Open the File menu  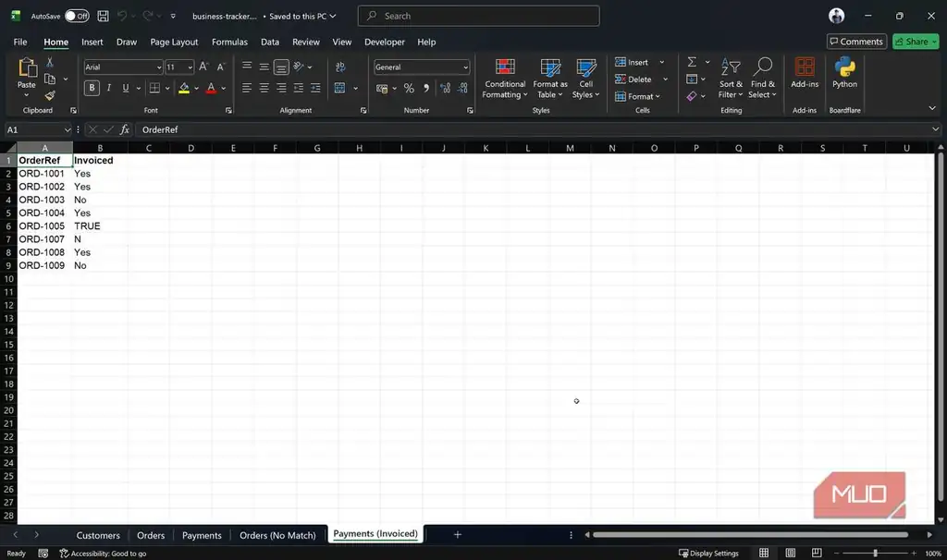click(20, 43)
